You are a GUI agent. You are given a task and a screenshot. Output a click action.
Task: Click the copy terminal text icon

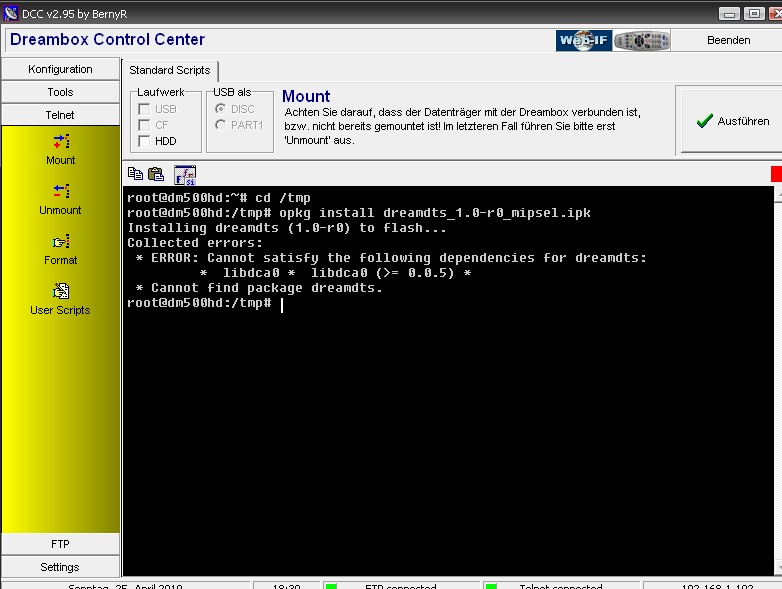click(135, 174)
